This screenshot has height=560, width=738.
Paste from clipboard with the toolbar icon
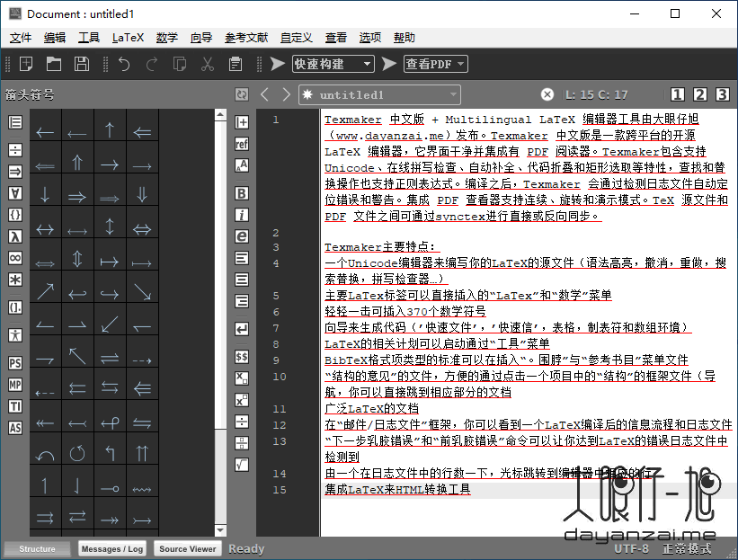point(236,64)
